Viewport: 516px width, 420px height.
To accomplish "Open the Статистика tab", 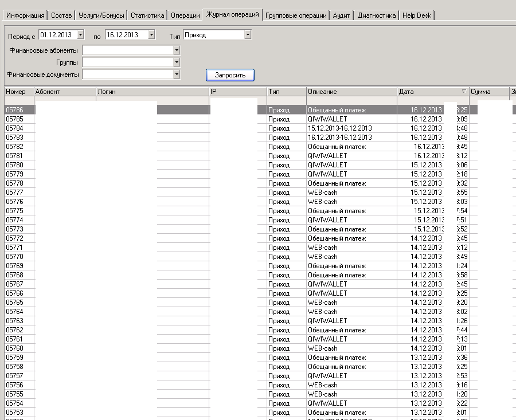I will point(147,15).
